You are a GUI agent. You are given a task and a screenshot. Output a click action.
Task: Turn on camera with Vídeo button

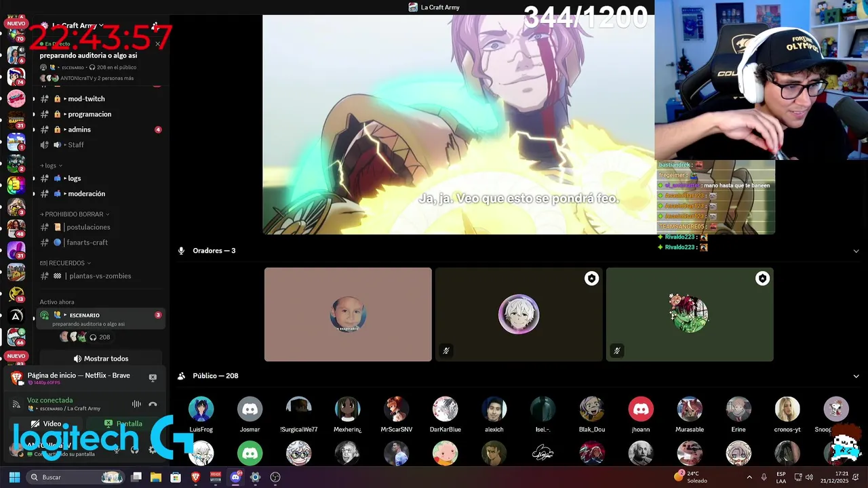tap(45, 424)
